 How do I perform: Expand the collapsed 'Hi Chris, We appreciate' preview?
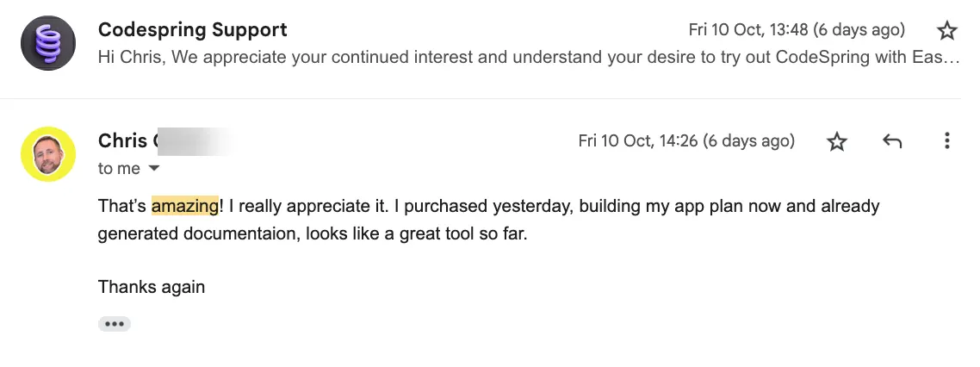click(529, 58)
